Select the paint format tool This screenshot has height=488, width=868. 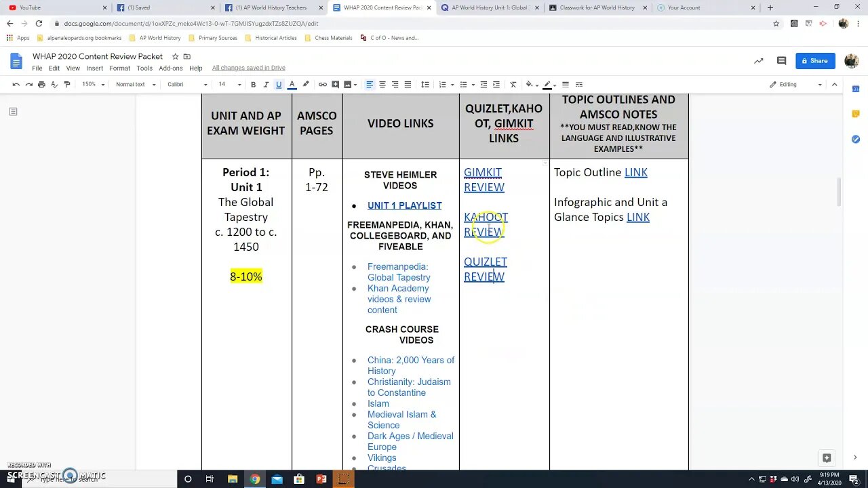coord(67,85)
